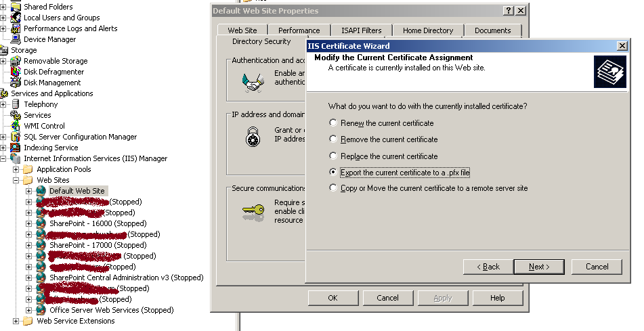This screenshot has width=644, height=331.
Task: Click the Shared Folders icon
Action: [15, 7]
